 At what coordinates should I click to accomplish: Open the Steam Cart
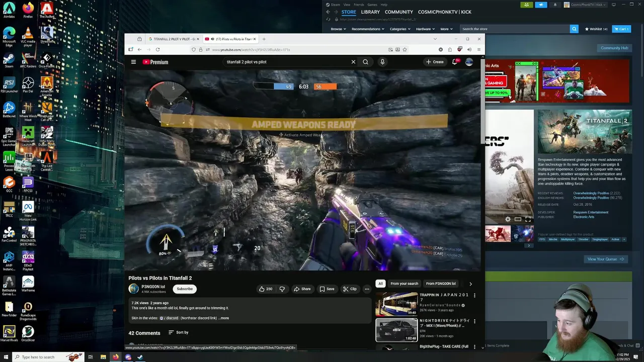coord(621,29)
